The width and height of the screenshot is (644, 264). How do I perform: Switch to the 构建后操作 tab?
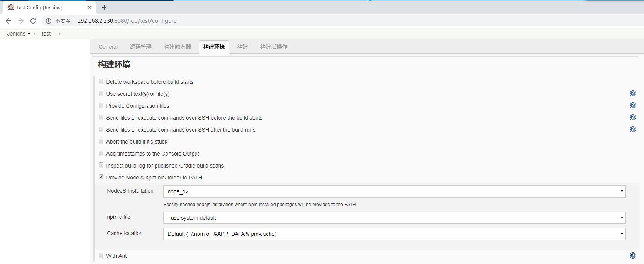pos(274,47)
